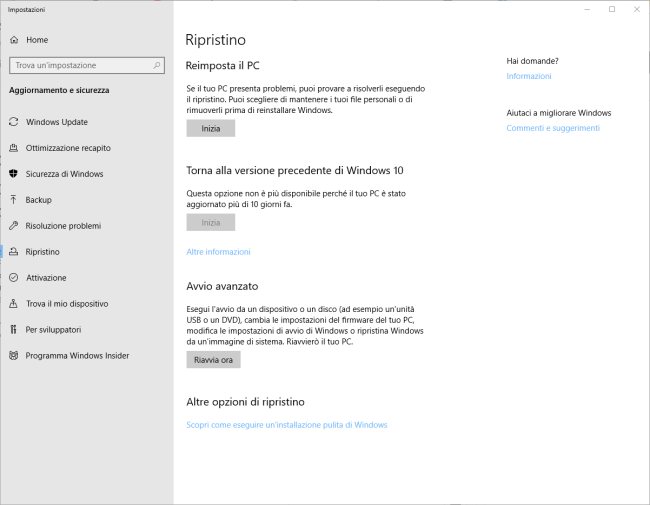
Task: Click the Hai domande? text
Action: point(532,61)
